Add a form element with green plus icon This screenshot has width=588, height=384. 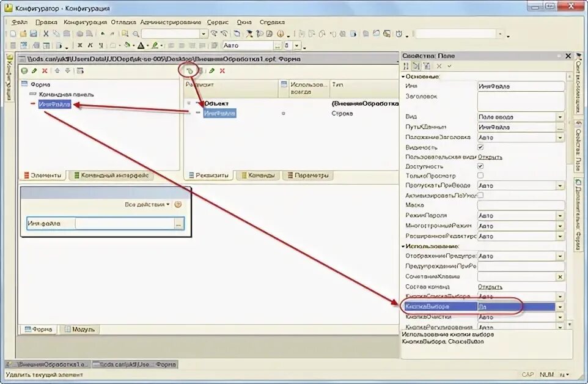[x=24, y=70]
